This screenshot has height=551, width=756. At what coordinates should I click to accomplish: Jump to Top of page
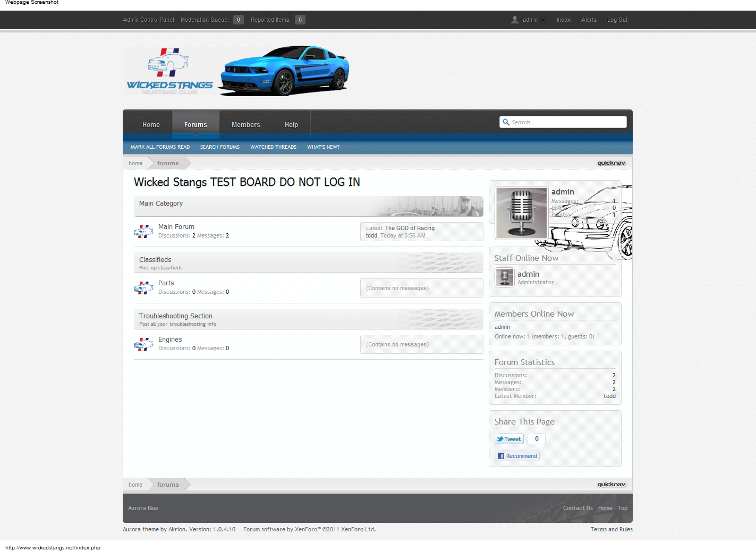coord(622,508)
